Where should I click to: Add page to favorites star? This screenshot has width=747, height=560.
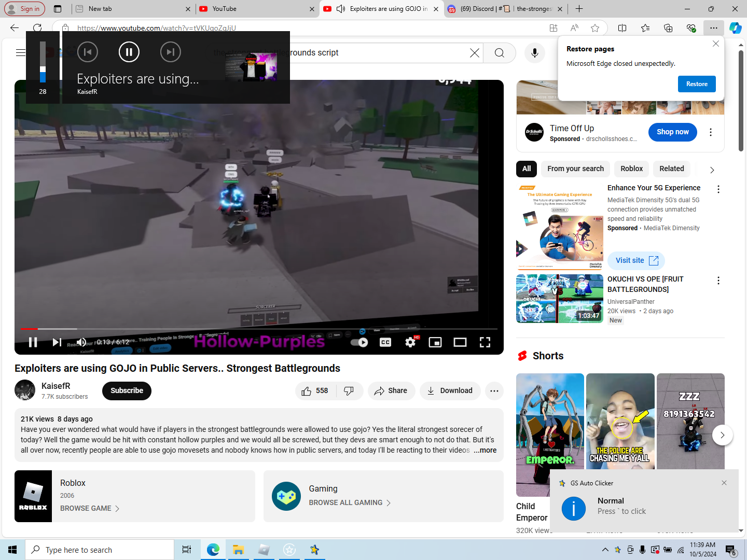[595, 28]
